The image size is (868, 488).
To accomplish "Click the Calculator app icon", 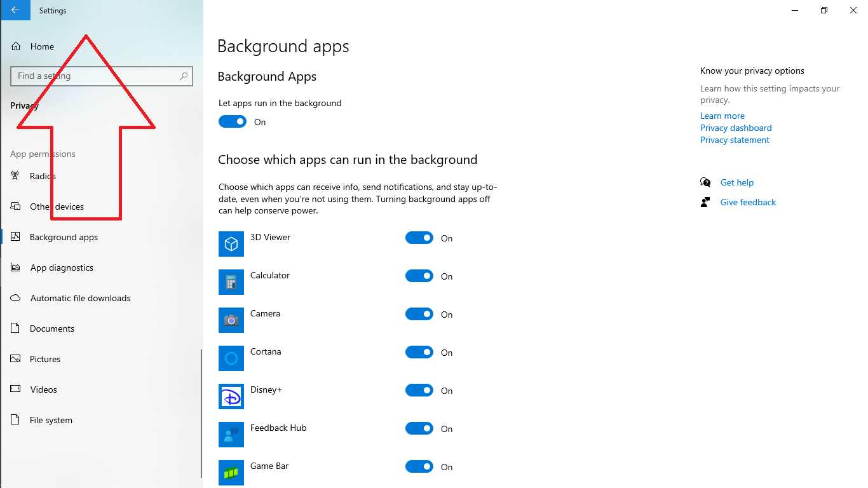I will pyautogui.click(x=231, y=282).
